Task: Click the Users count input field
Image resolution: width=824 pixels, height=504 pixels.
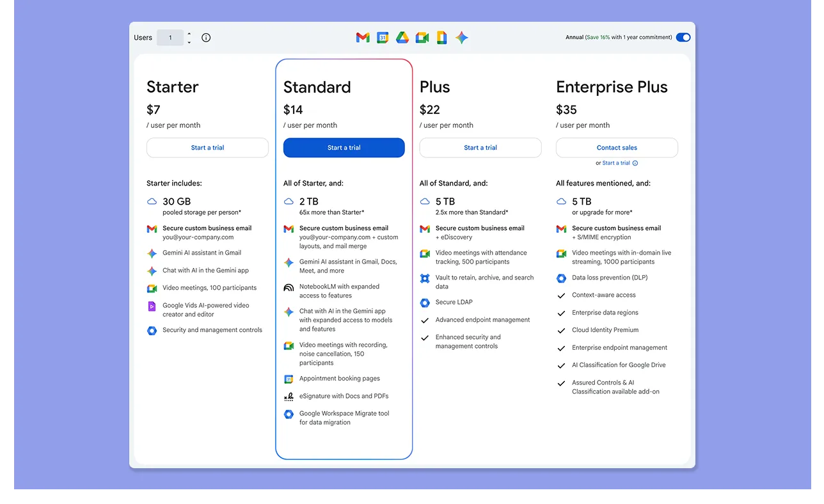Action: 170,37
